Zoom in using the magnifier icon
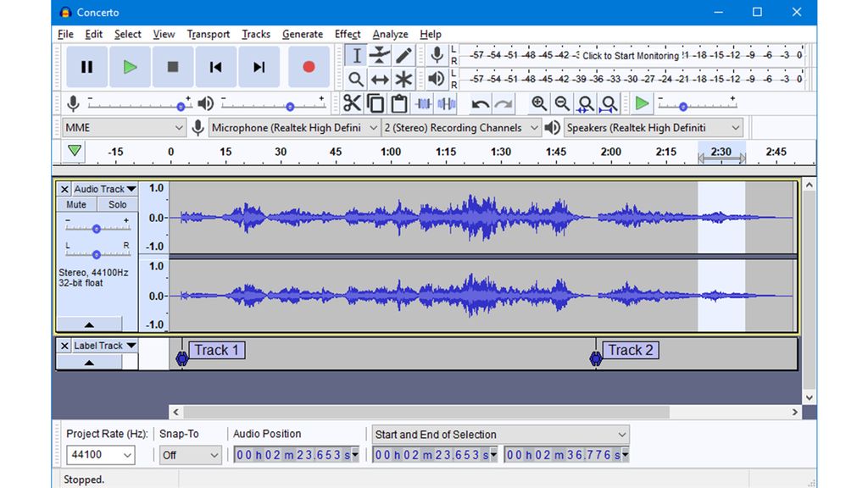This screenshot has width=868, height=488. (x=539, y=103)
